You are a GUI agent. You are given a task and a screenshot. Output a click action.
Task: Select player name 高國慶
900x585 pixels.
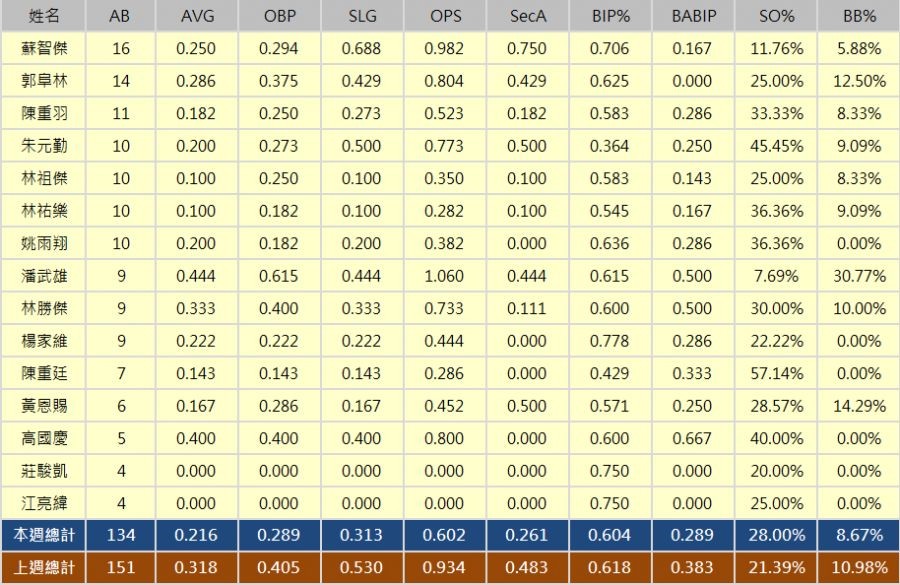(43, 438)
